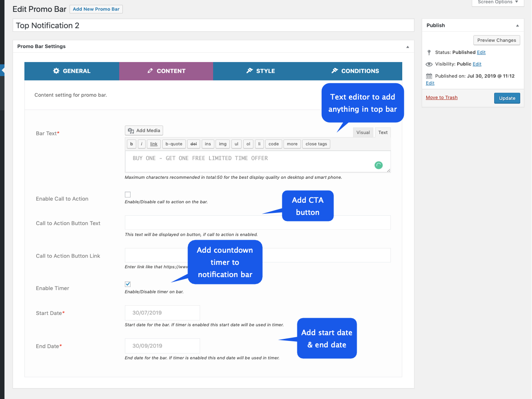This screenshot has width=532, height=399.
Task: Insert an image with img button
Action: click(x=223, y=144)
